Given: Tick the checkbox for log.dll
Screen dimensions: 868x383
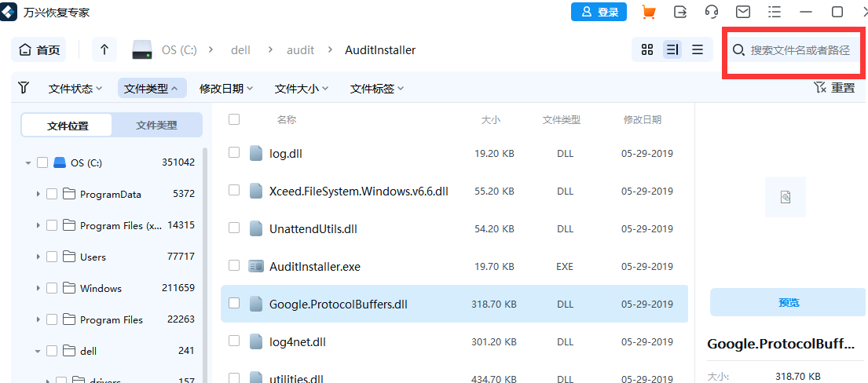Looking at the screenshot, I should click(x=234, y=153).
